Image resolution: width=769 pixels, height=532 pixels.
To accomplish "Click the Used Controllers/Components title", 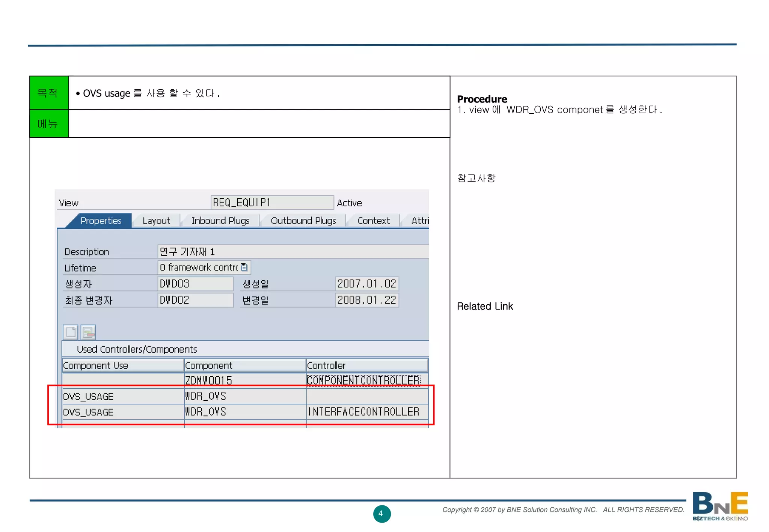I will pyautogui.click(x=137, y=349).
